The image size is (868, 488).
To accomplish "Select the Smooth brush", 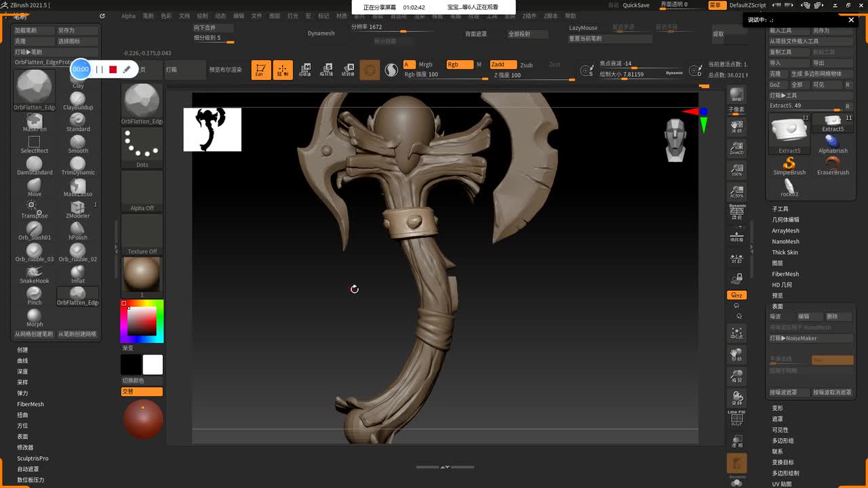I will (78, 145).
